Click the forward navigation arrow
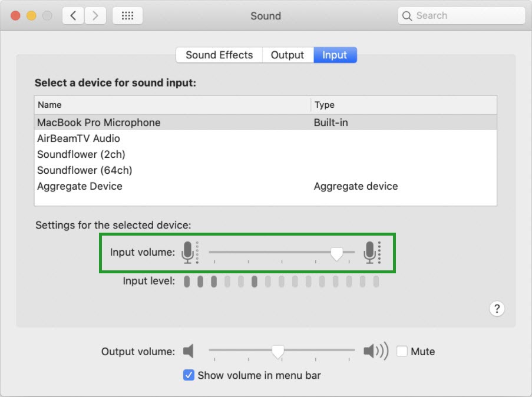 click(x=95, y=15)
